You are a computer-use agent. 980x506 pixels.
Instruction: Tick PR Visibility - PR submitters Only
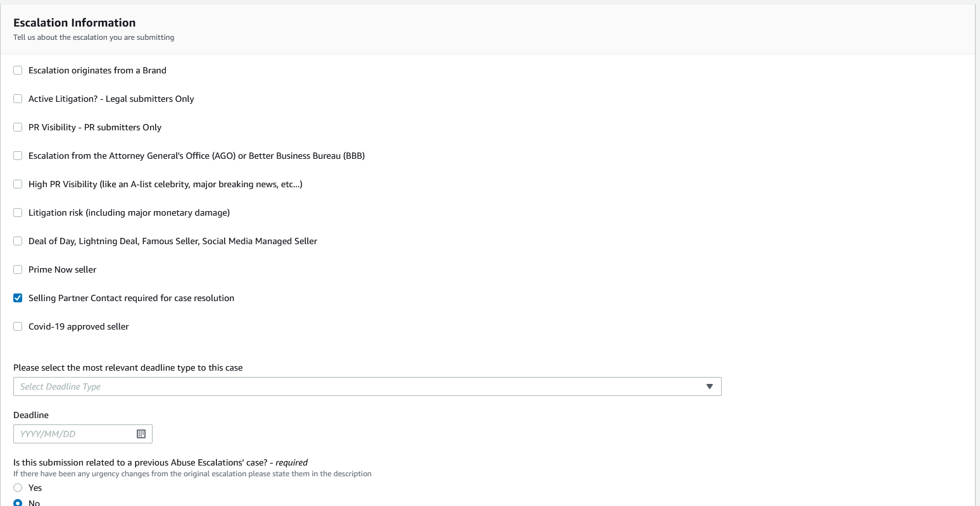coord(18,127)
